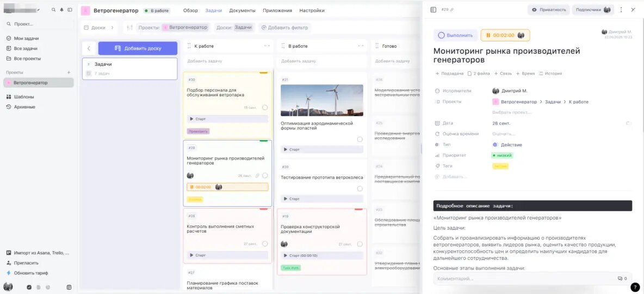Viewport: 644px width, 294px height.
Task: Mark card Мониторинг рынка as complete
Action: coord(265,175)
